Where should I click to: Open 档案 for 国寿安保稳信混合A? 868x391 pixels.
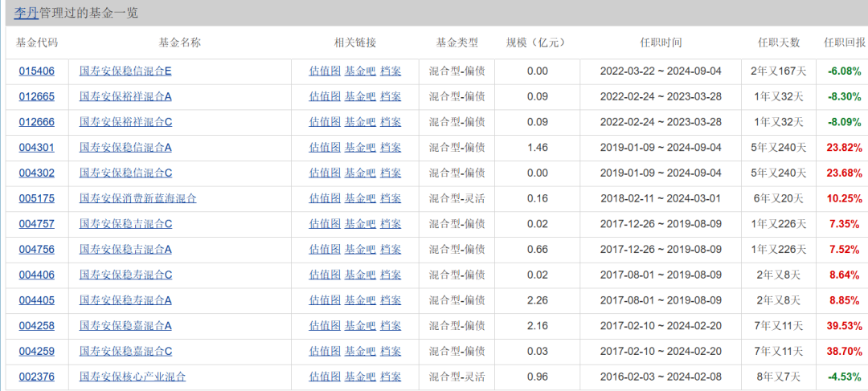point(391,147)
